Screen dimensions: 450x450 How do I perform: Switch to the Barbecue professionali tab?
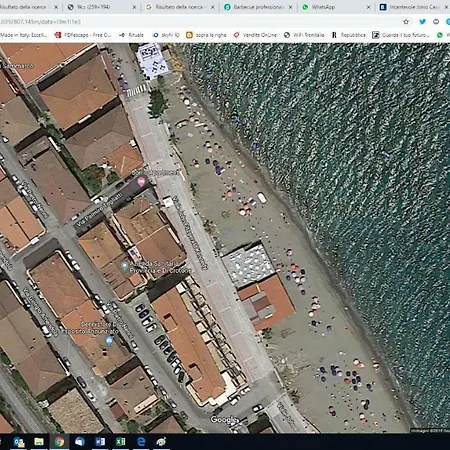click(x=258, y=7)
